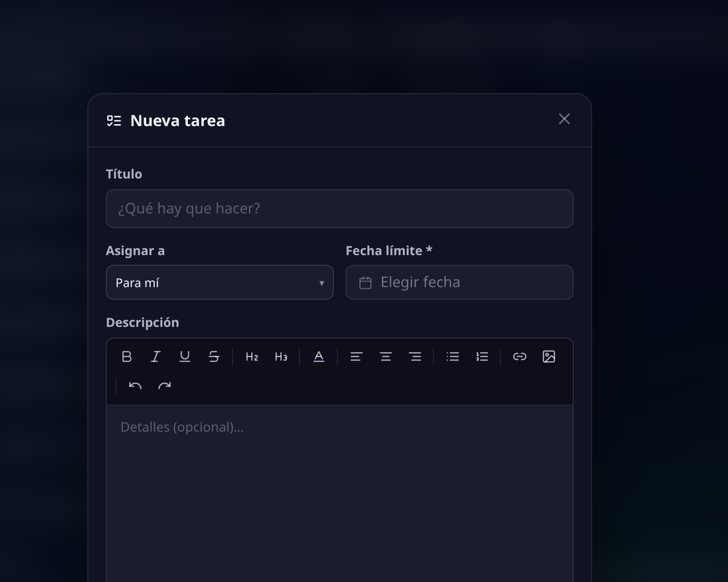Close the Nueva tarea dialog
The width and height of the screenshot is (728, 582).
564,119
